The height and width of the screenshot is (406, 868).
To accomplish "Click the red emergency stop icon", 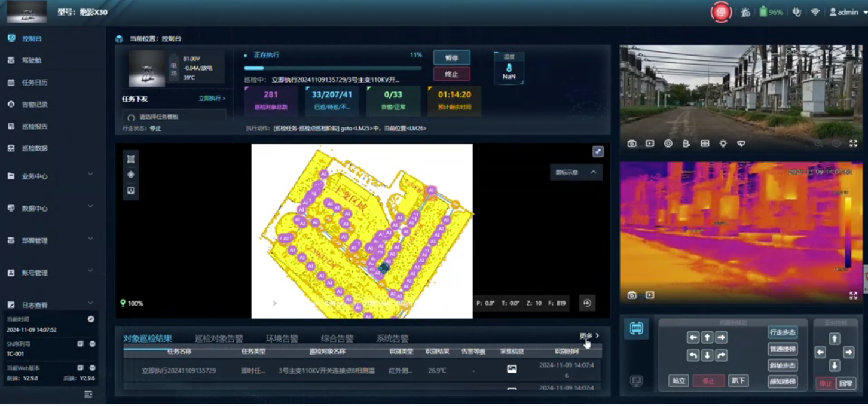I will (721, 13).
